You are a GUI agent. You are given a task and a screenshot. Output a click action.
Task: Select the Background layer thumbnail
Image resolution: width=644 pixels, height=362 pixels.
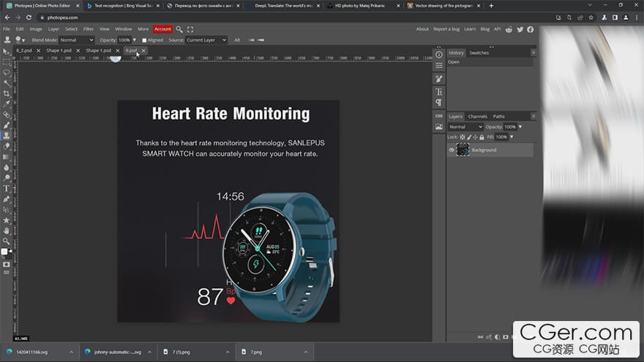(x=463, y=150)
